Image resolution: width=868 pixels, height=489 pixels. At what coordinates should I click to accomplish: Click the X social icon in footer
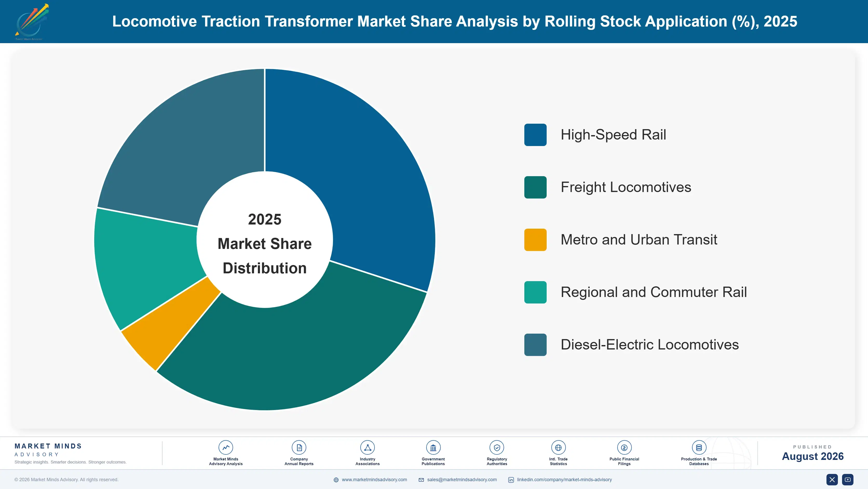tap(832, 480)
